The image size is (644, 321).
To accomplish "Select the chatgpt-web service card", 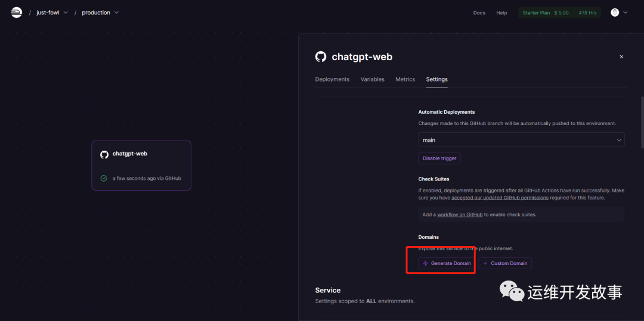I will click(x=141, y=166).
